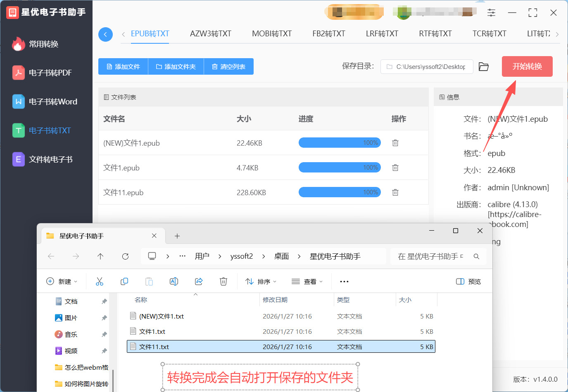This screenshot has height=392, width=568.
Task: Expand the 排序 sort dropdown
Action: click(261, 281)
